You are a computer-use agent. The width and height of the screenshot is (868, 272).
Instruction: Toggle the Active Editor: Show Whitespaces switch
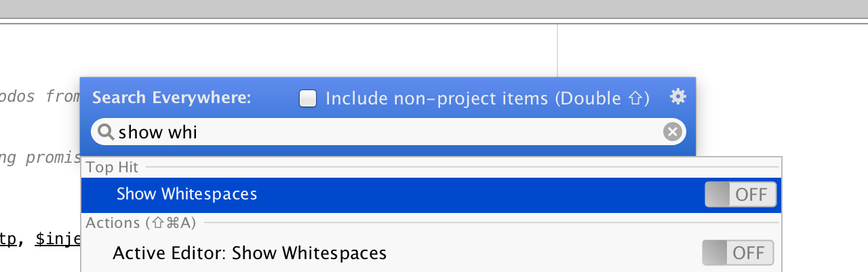click(738, 253)
